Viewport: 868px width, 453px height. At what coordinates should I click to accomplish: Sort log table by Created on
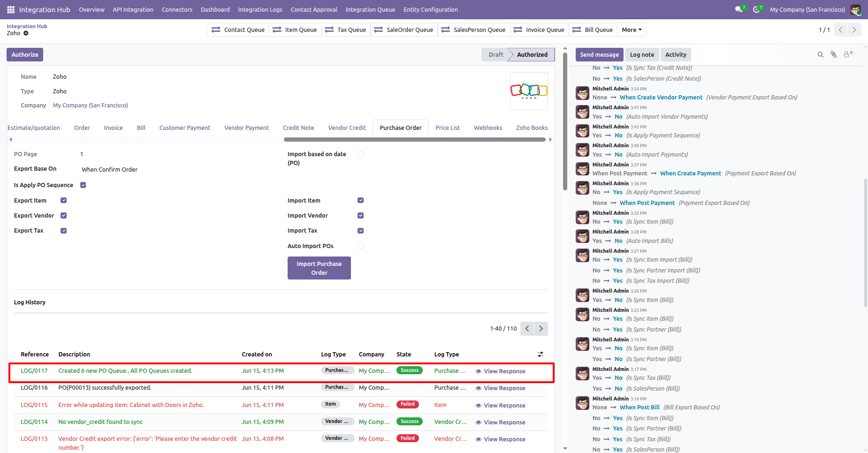[257, 355]
